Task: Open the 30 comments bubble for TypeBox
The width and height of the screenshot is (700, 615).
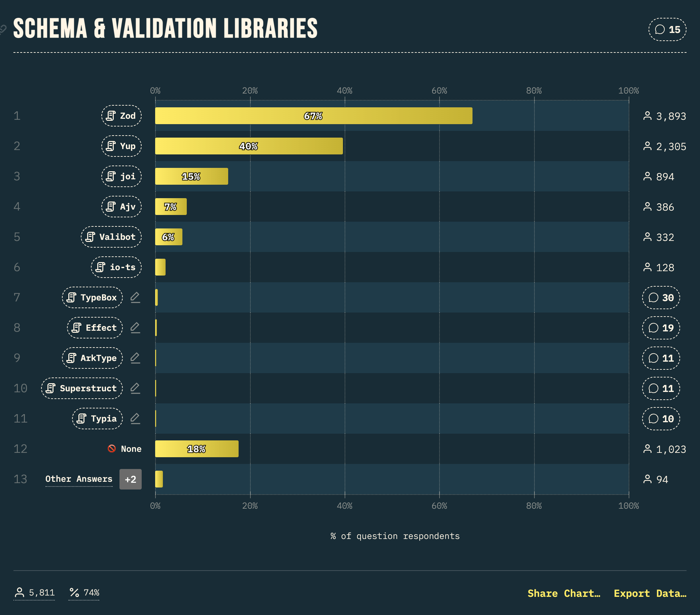Action: 661,297
